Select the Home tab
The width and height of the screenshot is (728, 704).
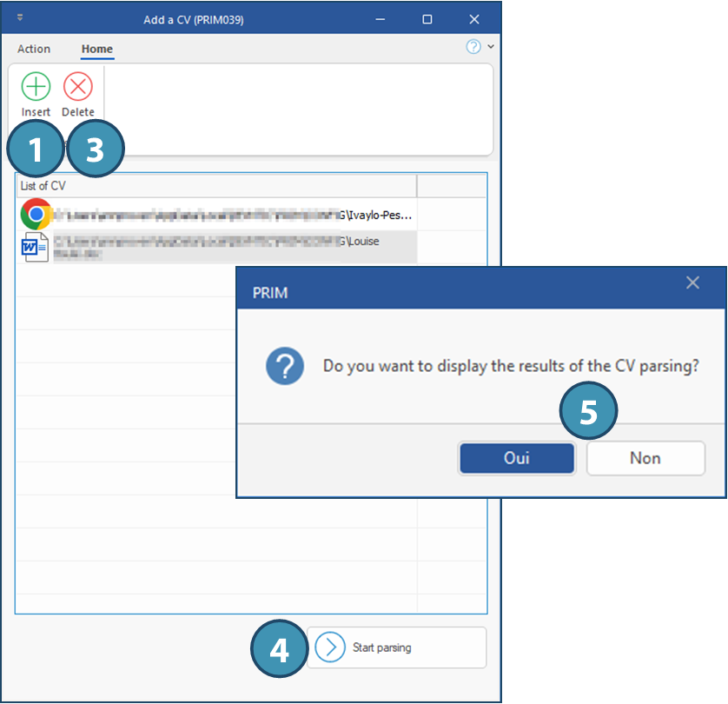point(97,49)
